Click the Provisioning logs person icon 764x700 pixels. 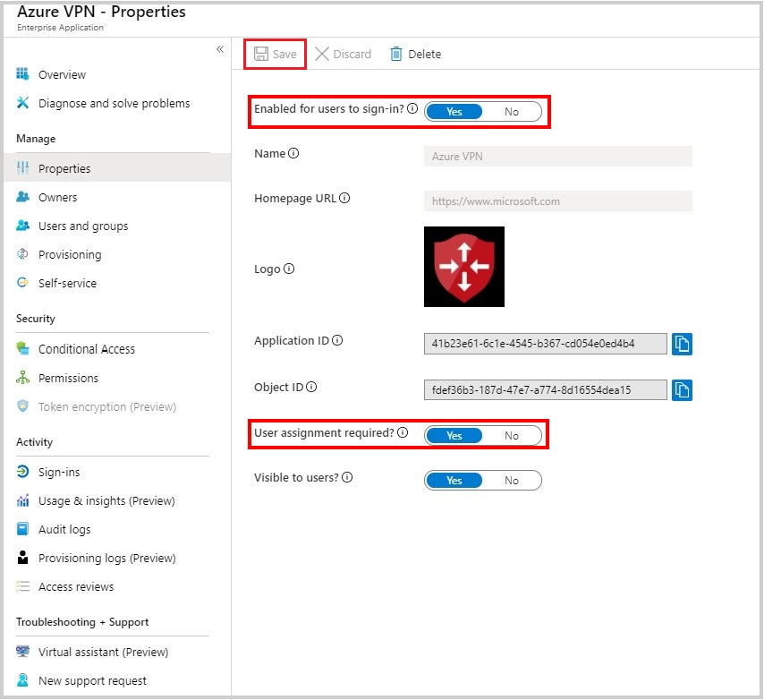coord(22,557)
